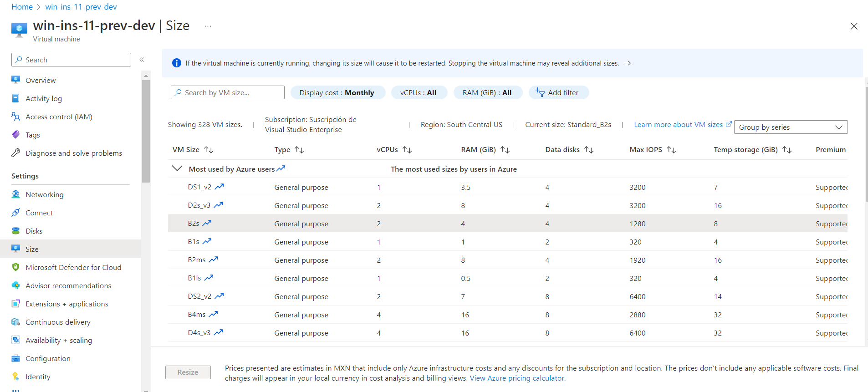Click win-ins-11-prev-dev breadcrumb link
The height and width of the screenshot is (392, 868).
pyautogui.click(x=81, y=7)
